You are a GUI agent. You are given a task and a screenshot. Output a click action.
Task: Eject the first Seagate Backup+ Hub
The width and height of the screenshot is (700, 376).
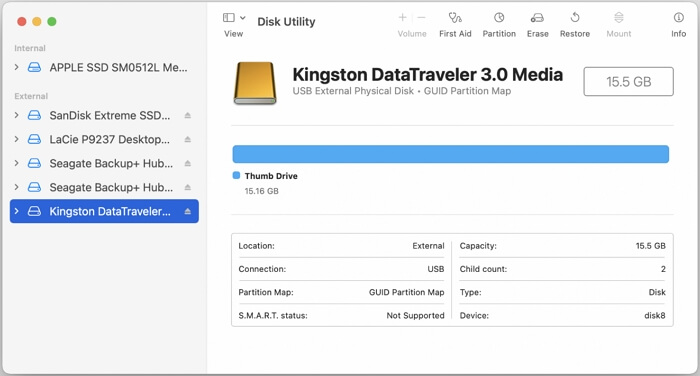point(188,164)
